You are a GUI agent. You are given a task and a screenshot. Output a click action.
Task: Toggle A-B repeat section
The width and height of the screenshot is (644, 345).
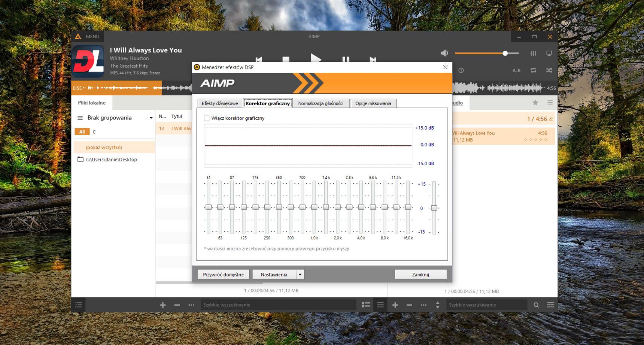(x=516, y=70)
